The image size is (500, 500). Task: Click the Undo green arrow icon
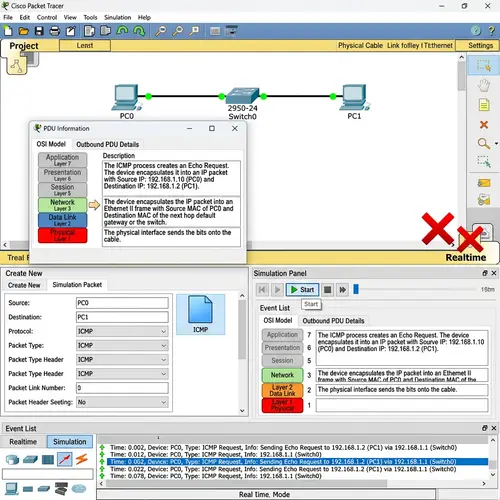click(x=122, y=31)
